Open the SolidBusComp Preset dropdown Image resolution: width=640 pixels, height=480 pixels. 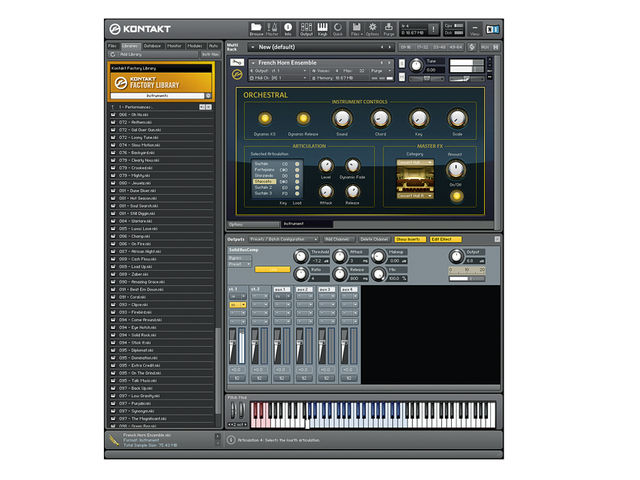click(239, 264)
